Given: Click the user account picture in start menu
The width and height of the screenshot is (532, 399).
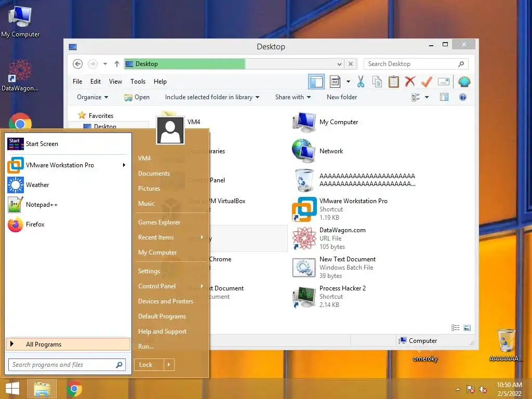Looking at the screenshot, I should [x=170, y=130].
